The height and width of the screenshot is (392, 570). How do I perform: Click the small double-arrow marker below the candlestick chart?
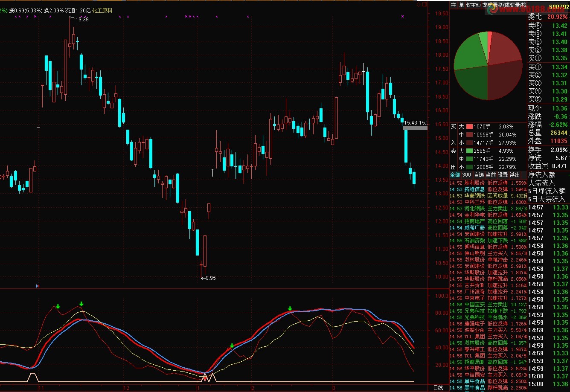(x=38, y=286)
